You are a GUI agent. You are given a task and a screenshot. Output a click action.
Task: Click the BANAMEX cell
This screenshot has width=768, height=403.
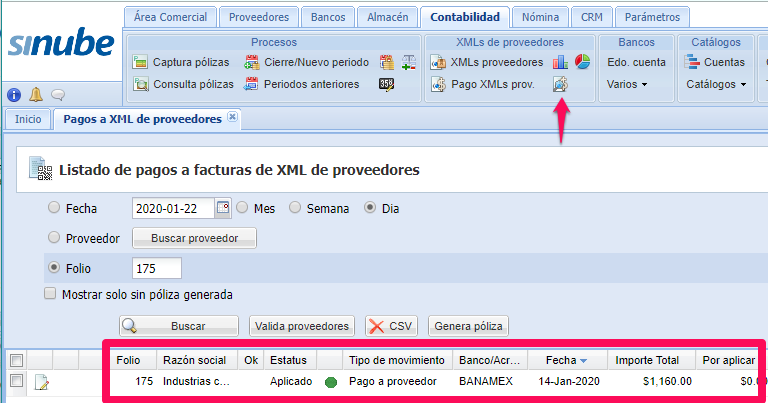[486, 381]
